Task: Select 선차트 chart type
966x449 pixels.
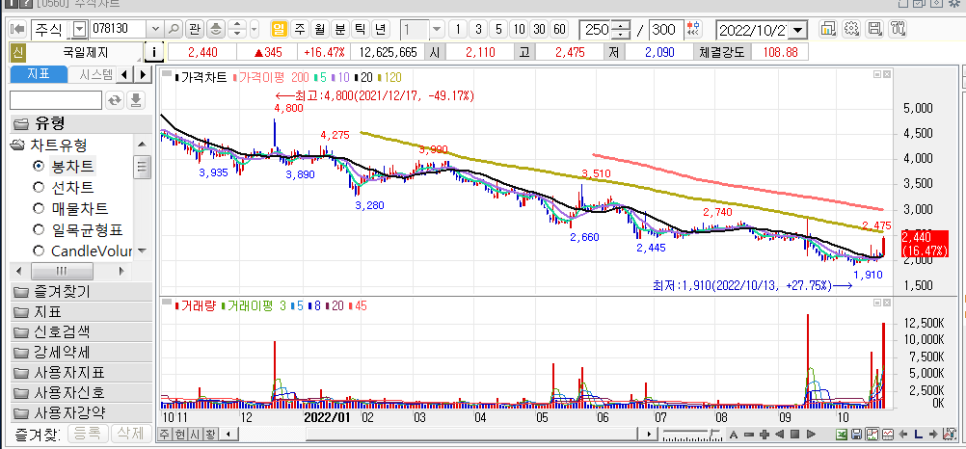Action: tap(39, 187)
